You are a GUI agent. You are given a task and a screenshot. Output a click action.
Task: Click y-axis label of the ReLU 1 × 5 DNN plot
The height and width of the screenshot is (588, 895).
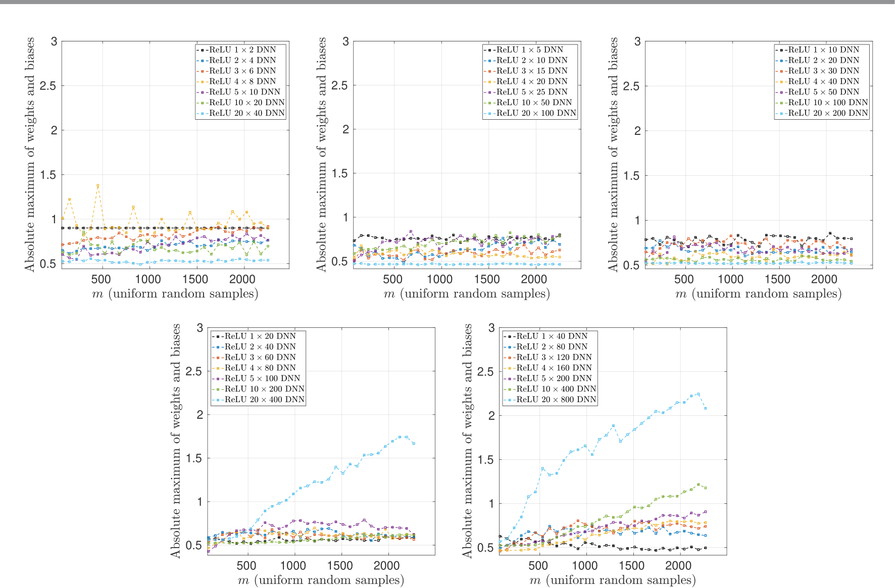click(322, 155)
